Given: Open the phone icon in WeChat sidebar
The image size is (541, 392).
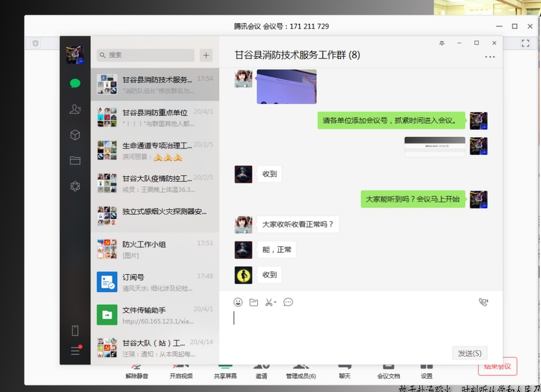Looking at the screenshot, I should click(x=75, y=330).
